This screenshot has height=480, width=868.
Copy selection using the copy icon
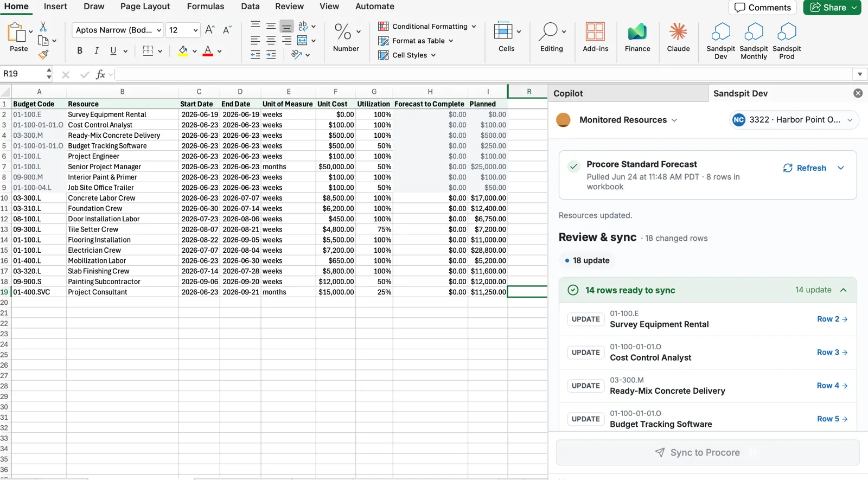click(x=43, y=41)
